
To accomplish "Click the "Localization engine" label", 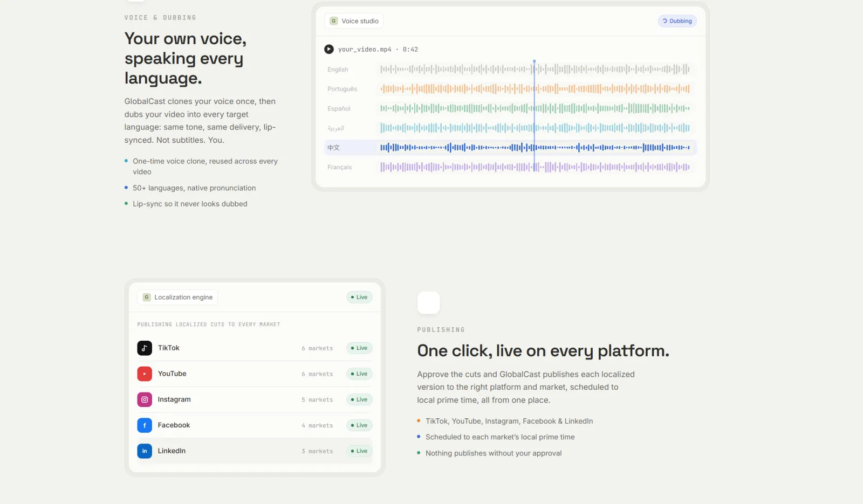I will click(x=183, y=297).
